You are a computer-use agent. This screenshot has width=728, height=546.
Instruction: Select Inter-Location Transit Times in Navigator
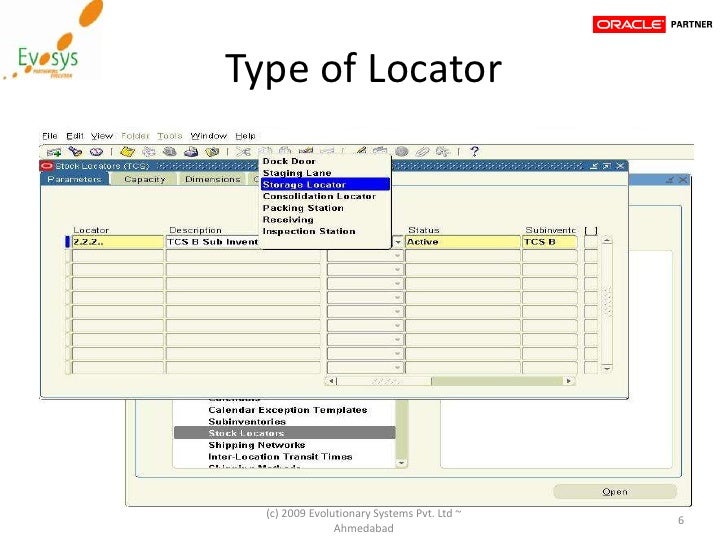coord(280,456)
